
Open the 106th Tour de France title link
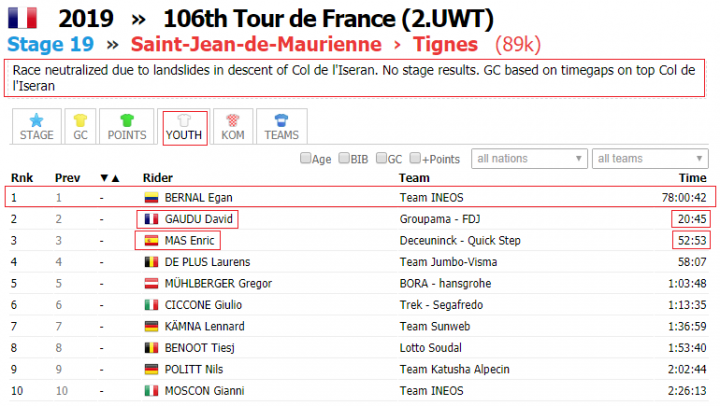pyautogui.click(x=328, y=19)
